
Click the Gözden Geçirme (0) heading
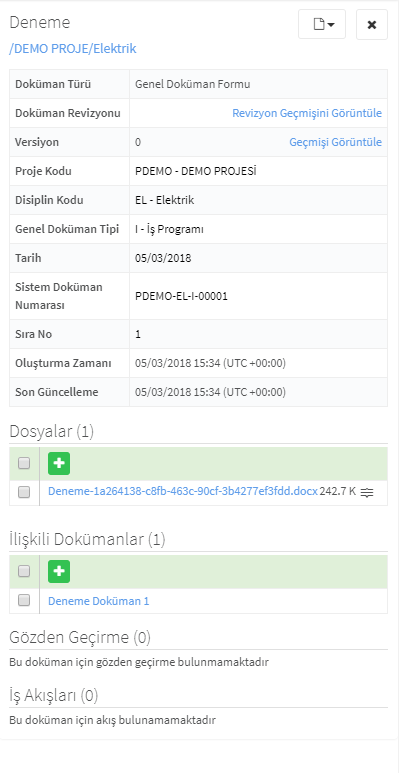(x=80, y=637)
